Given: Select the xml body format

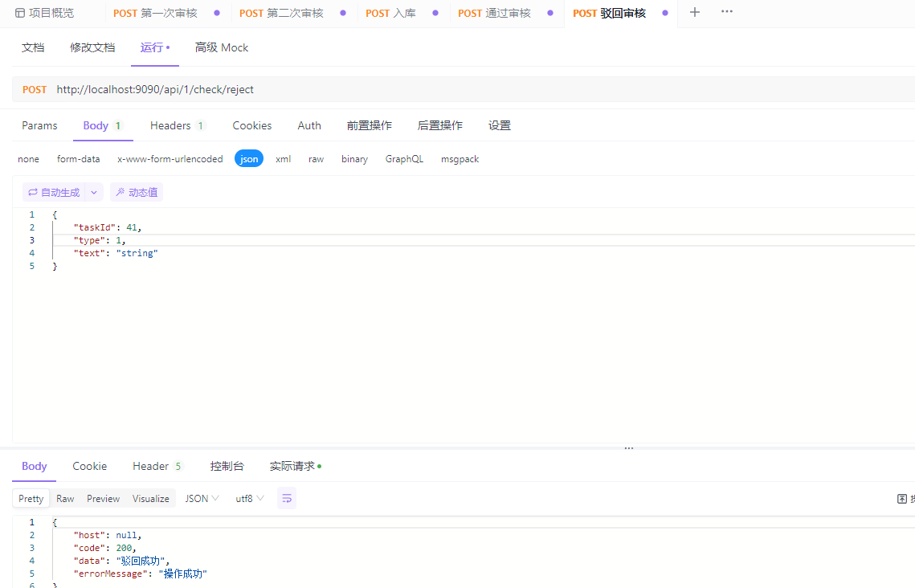Looking at the screenshot, I should point(283,158).
